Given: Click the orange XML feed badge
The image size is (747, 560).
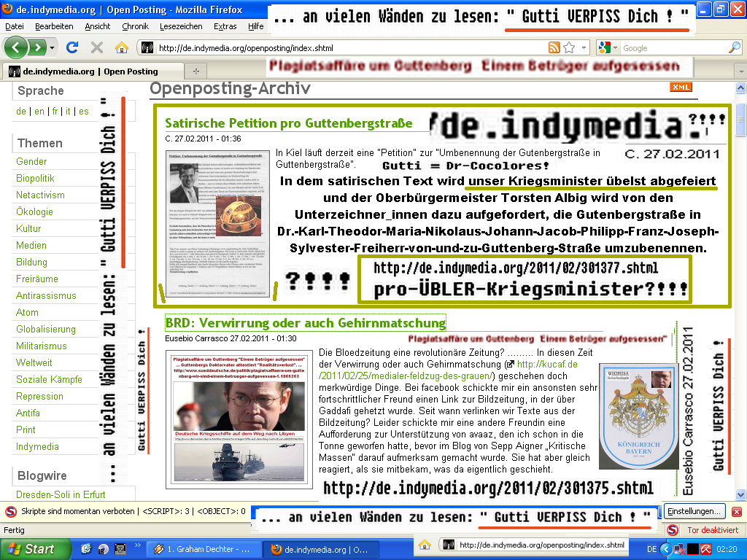Looking at the screenshot, I should (x=680, y=86).
